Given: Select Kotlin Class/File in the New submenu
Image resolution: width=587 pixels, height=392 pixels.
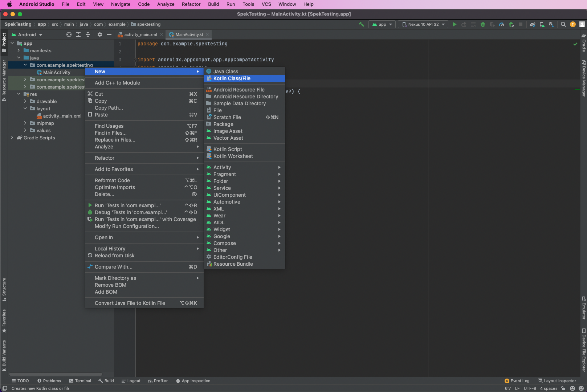Looking at the screenshot, I should pos(232,78).
